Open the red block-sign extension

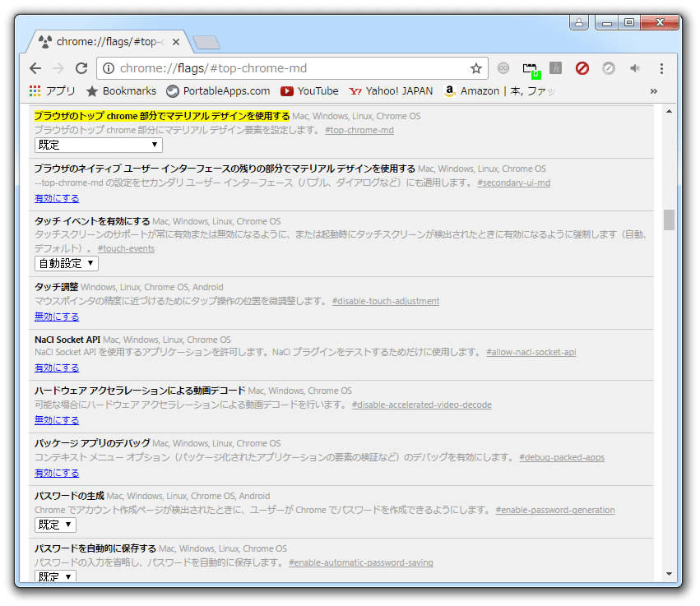[582, 68]
